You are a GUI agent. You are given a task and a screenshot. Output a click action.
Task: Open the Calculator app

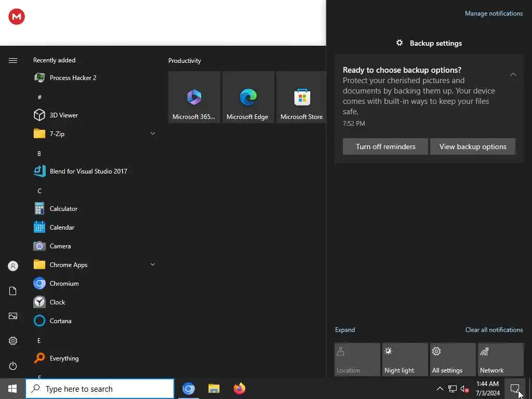coord(95,209)
